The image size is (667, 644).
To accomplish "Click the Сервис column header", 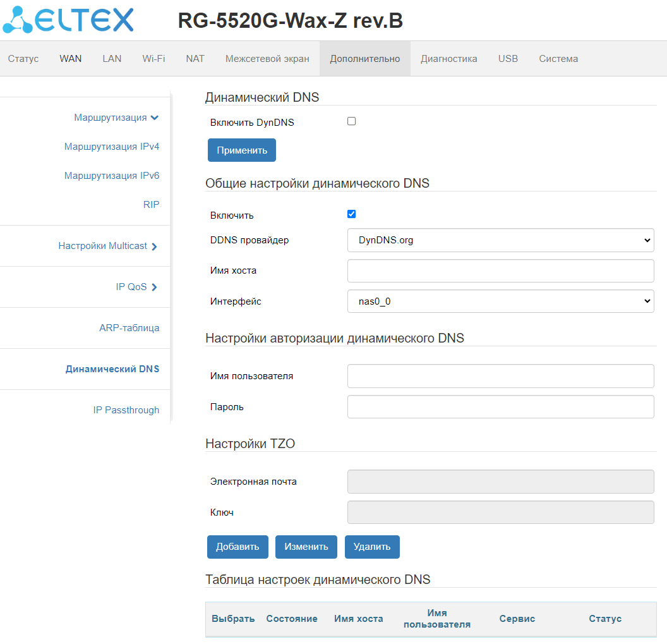I will [517, 619].
